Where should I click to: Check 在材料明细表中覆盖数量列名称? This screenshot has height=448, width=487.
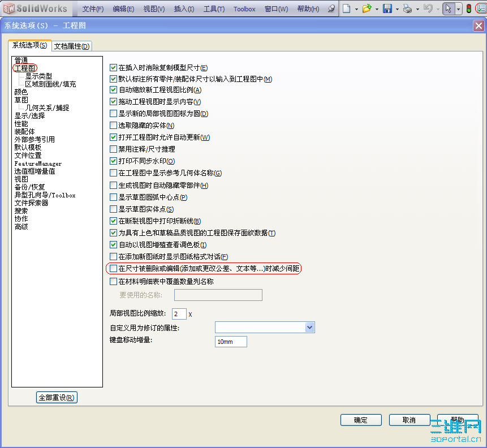click(x=113, y=282)
